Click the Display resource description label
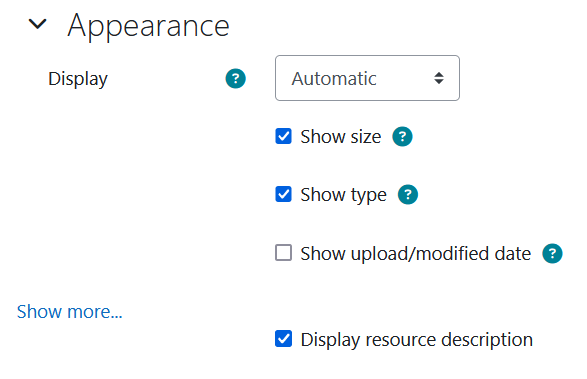Screen dimensions: 587x379 417,340
